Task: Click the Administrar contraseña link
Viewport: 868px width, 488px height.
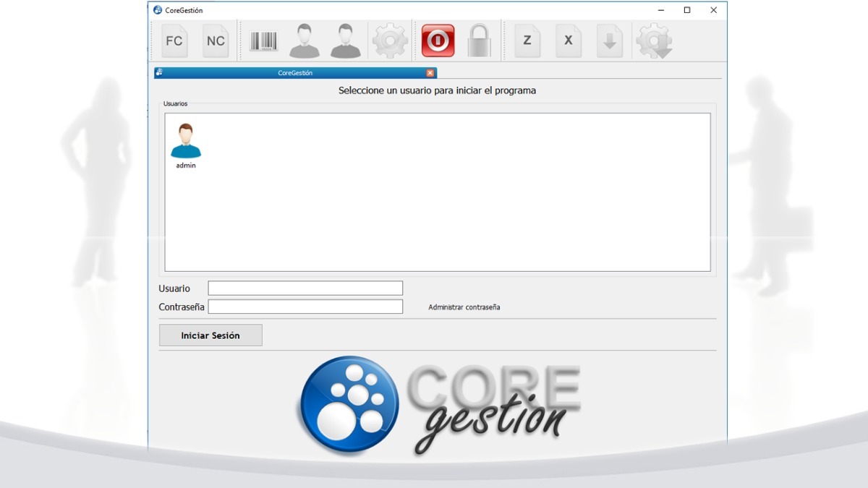Action: (x=464, y=307)
